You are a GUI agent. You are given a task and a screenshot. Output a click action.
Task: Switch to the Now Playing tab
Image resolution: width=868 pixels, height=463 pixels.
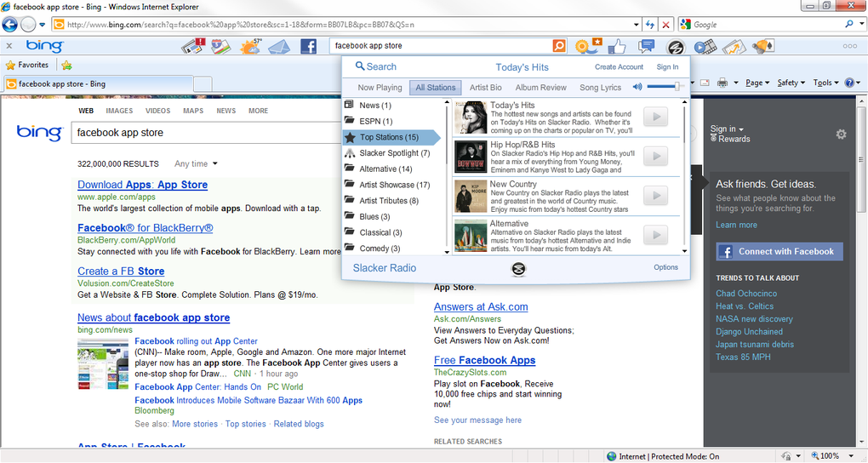tap(380, 88)
